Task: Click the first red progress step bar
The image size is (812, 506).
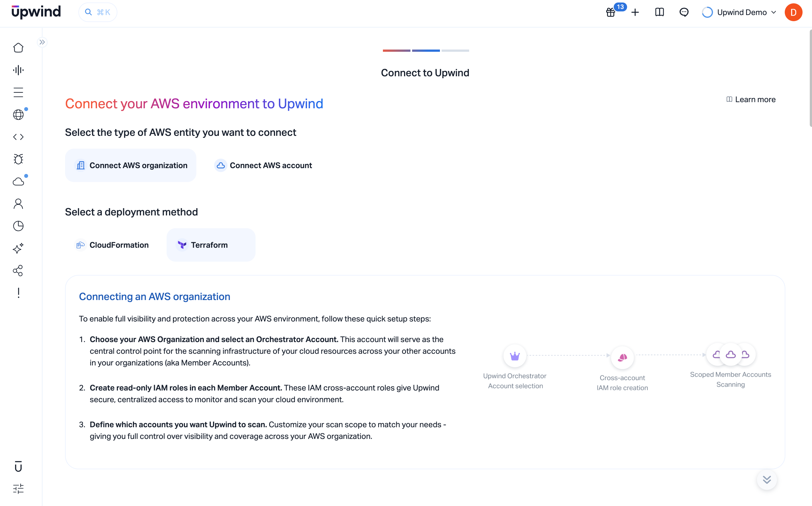Action: (x=397, y=51)
